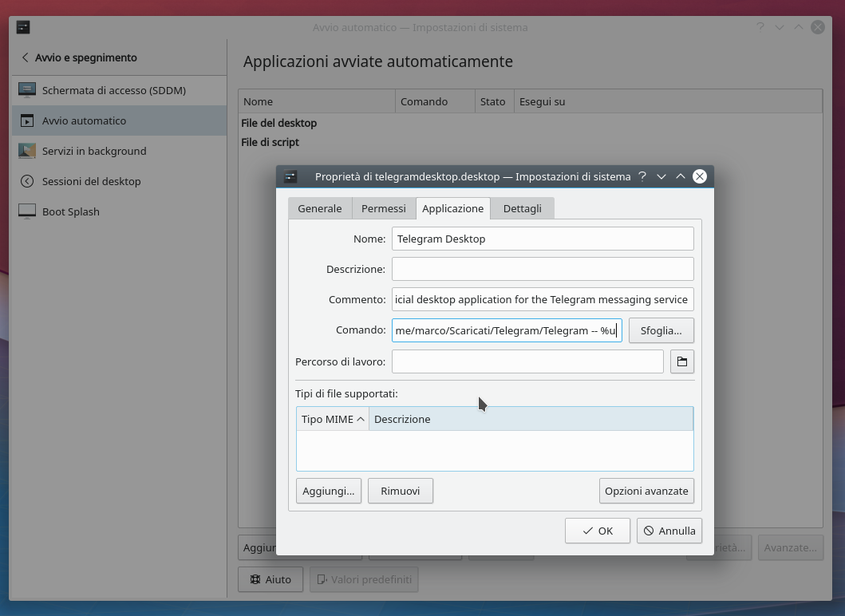Add a supported file type with Aggiungi

[x=329, y=491]
